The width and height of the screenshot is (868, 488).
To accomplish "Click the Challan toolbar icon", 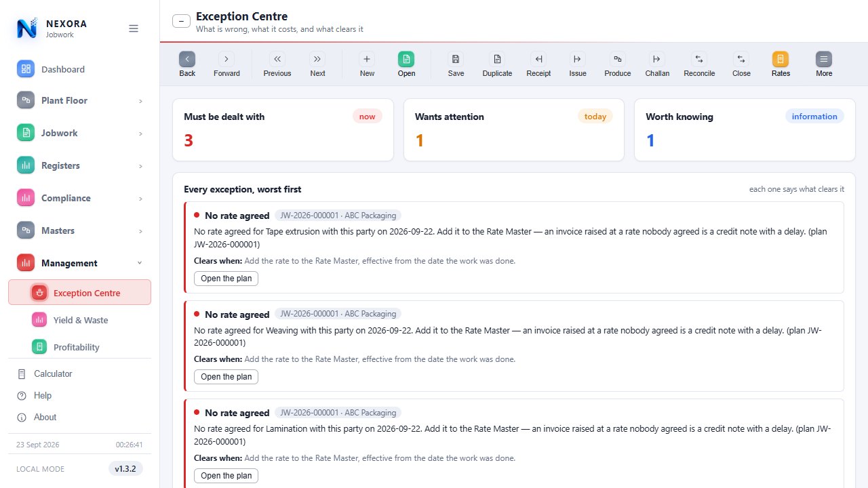I will point(656,59).
